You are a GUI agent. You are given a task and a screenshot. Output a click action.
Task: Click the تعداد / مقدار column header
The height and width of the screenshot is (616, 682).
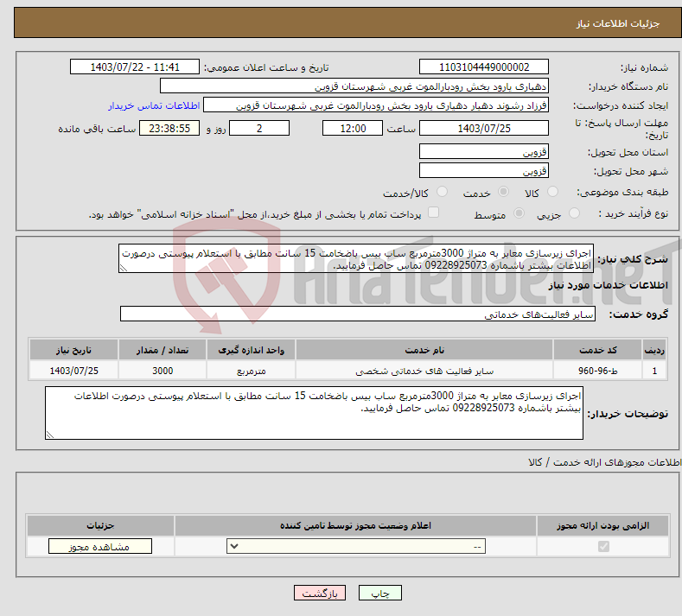[x=163, y=350]
